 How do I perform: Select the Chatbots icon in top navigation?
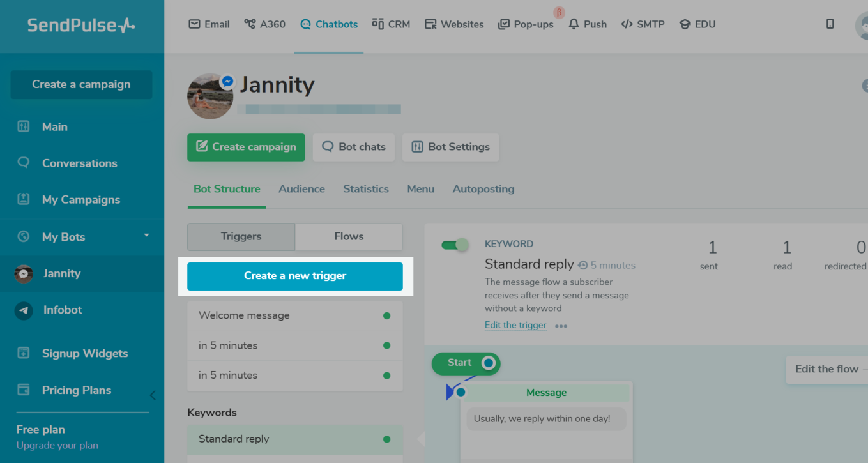click(x=305, y=24)
